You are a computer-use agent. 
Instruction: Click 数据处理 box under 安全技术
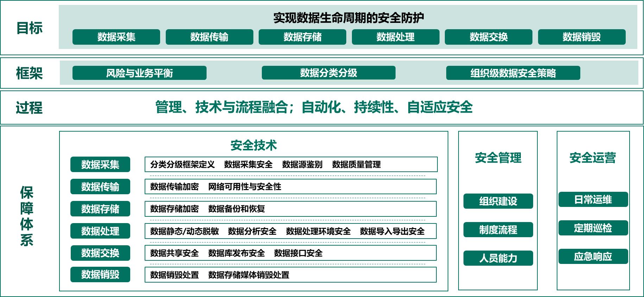[x=100, y=231]
